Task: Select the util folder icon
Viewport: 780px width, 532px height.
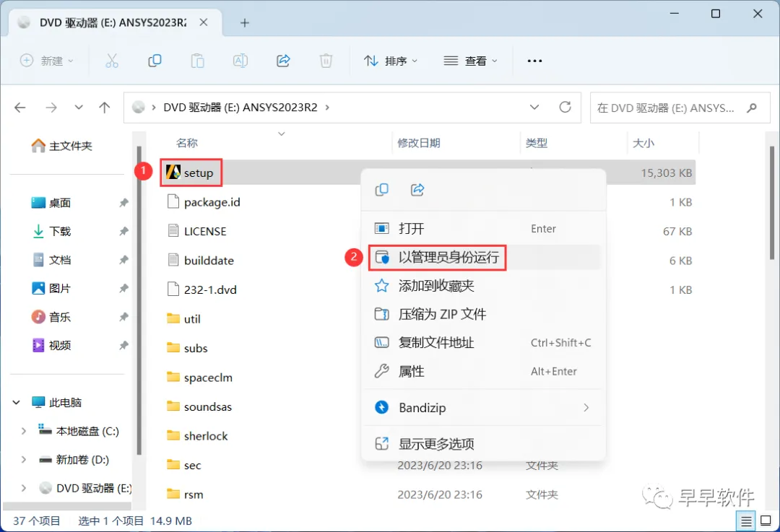Action: [173, 318]
